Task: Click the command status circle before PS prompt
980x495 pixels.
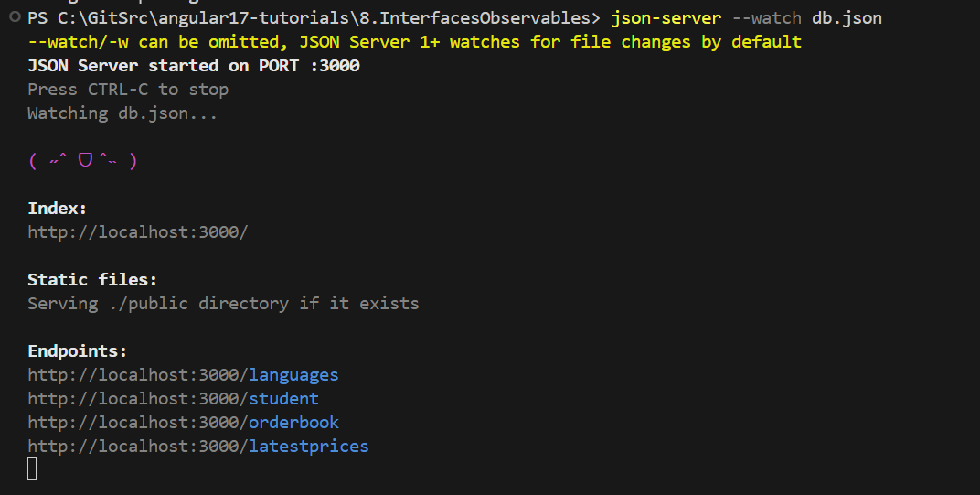Action: click(15, 17)
